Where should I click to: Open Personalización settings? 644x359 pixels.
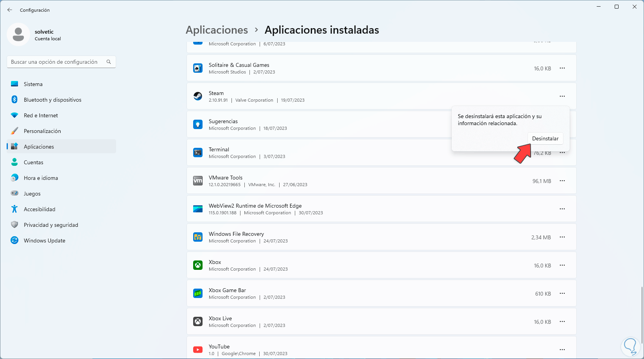point(61,131)
